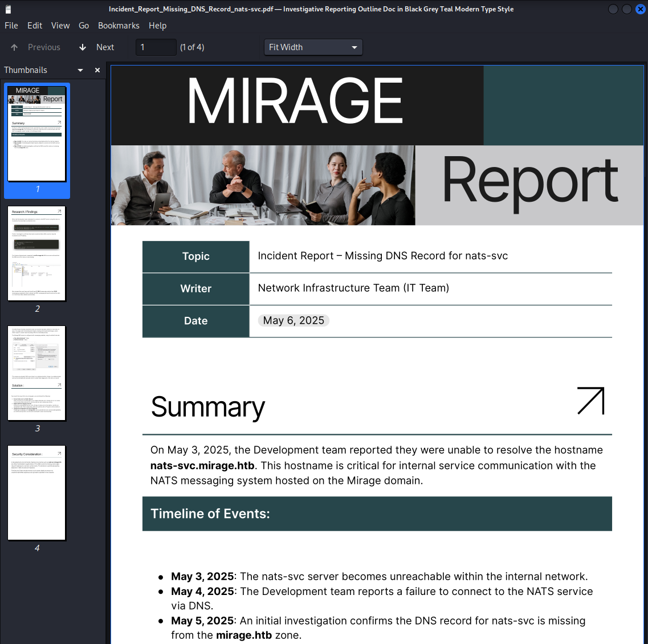Click the diagonal arrow icon beside Summary

[x=590, y=401]
